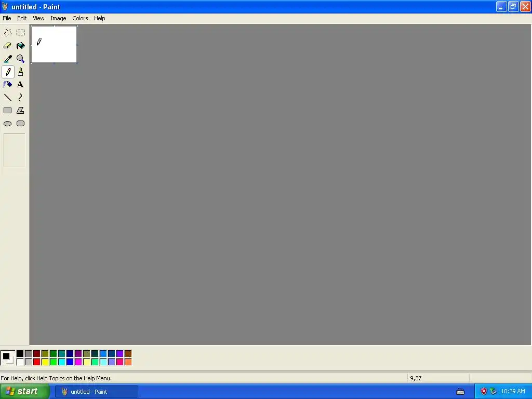Pick the Fill With Color bucket tool
This screenshot has height=399, width=532.
click(x=21, y=46)
